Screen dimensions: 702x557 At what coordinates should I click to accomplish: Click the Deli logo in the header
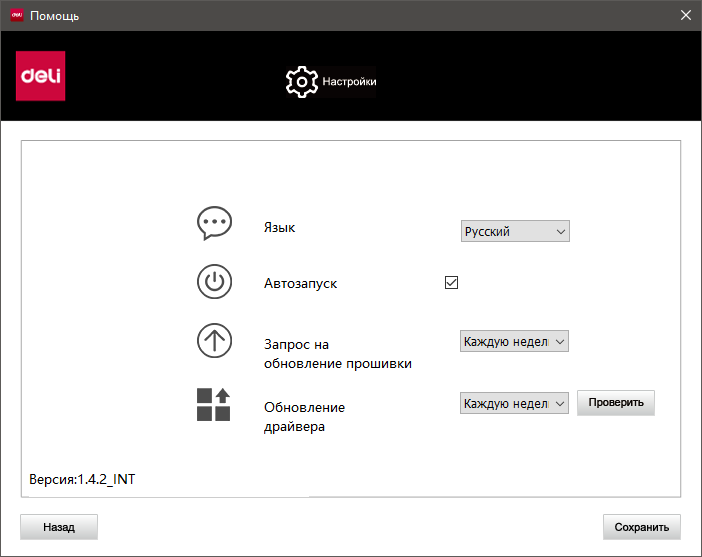click(x=40, y=76)
